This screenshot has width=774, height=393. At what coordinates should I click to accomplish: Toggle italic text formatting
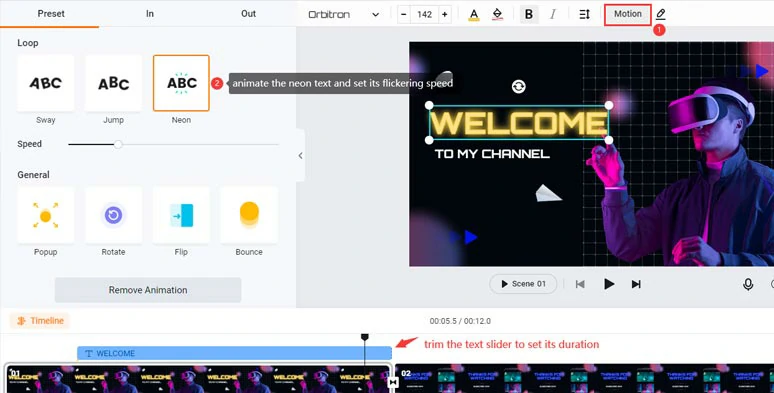point(553,14)
